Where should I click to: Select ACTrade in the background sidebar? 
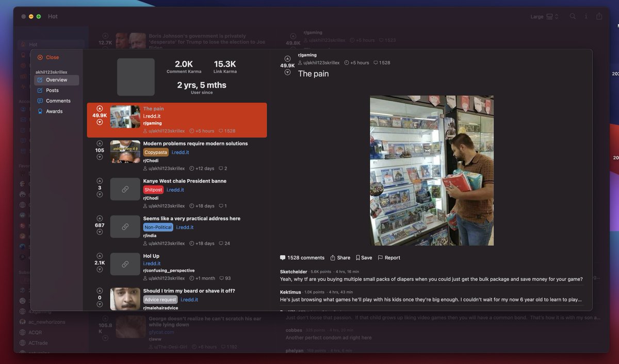tap(39, 343)
